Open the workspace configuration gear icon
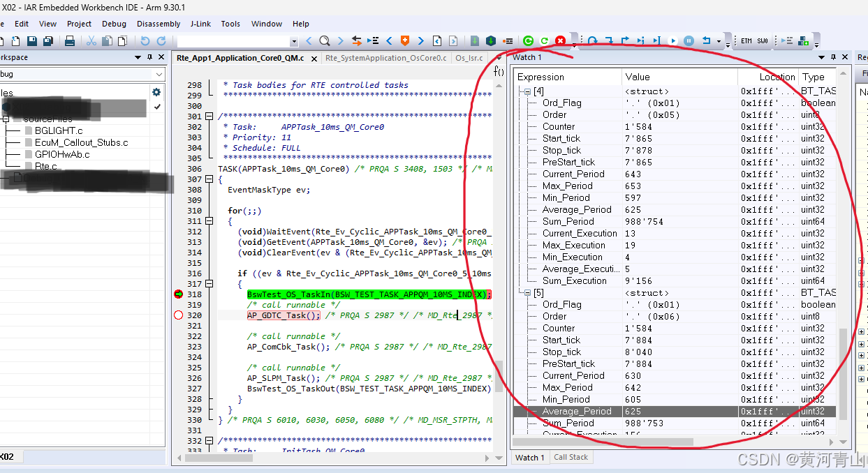 (156, 92)
